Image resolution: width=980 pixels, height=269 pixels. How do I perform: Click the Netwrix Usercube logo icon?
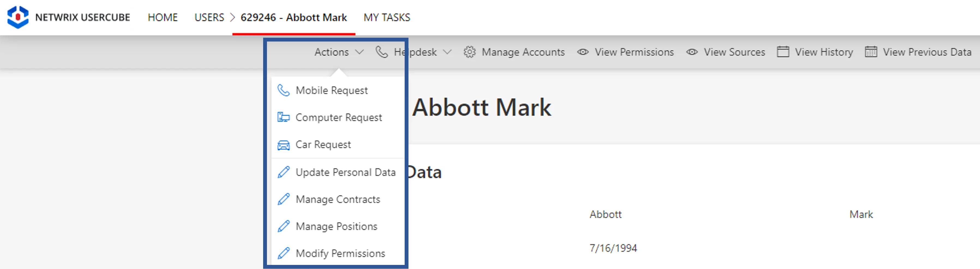(x=18, y=17)
